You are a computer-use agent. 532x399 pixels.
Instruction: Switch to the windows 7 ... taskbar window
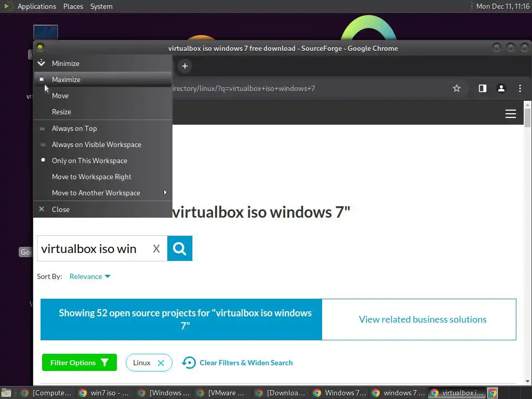point(398,393)
